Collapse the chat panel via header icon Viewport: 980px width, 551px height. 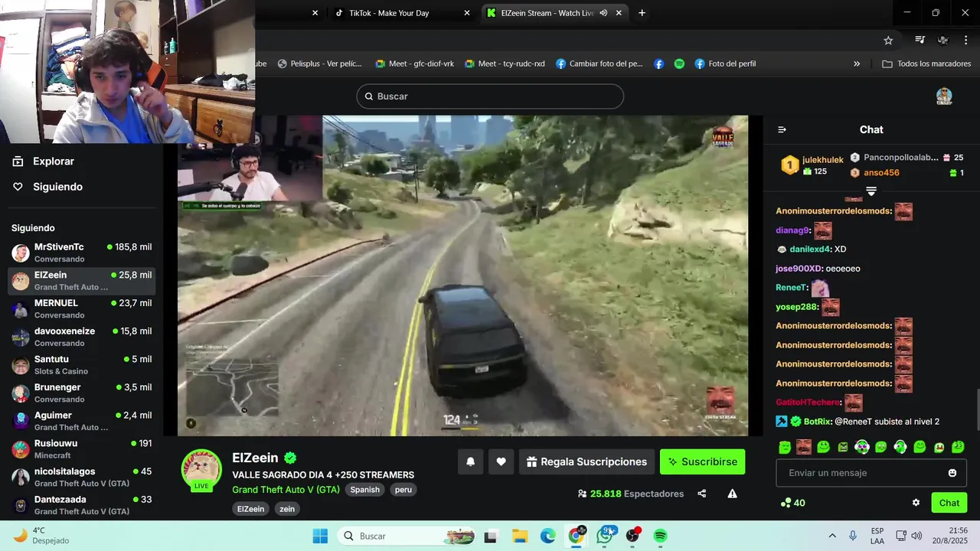tap(782, 129)
